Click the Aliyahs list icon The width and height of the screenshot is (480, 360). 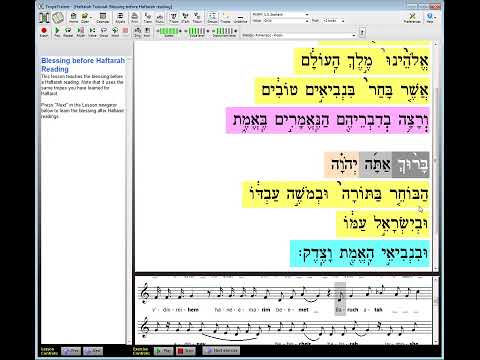(x=120, y=18)
